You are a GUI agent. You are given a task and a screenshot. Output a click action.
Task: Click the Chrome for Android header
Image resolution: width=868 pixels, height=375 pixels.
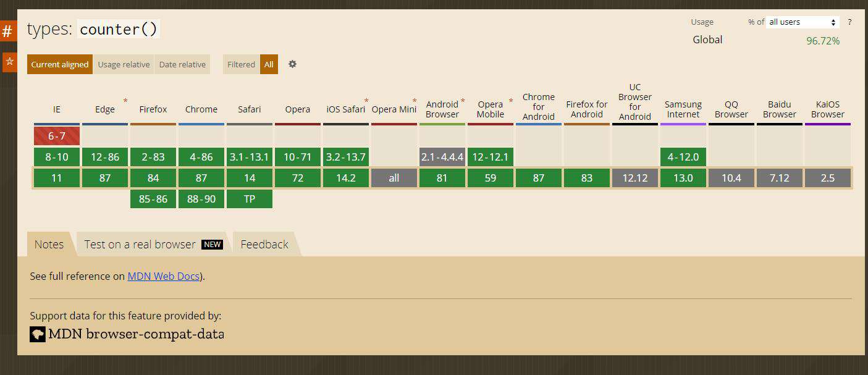[539, 107]
